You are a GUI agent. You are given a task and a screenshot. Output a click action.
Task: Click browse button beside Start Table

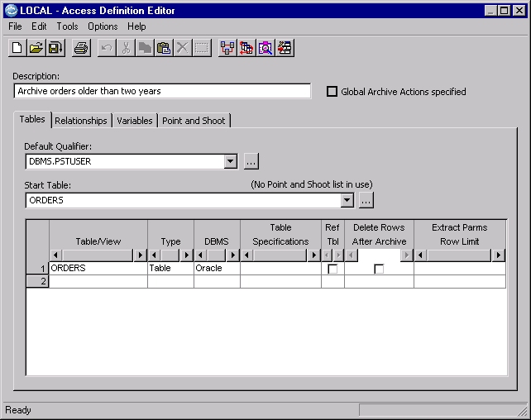pos(366,200)
